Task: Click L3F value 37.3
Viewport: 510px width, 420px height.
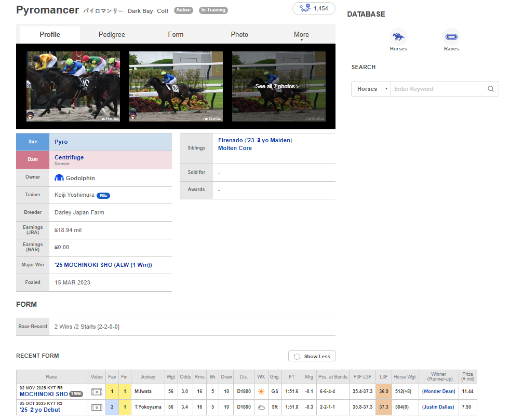Action: click(x=383, y=407)
